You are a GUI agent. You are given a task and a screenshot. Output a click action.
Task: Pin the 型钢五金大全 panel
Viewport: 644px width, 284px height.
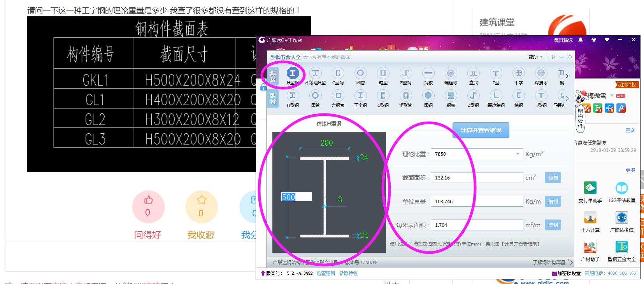click(553, 57)
